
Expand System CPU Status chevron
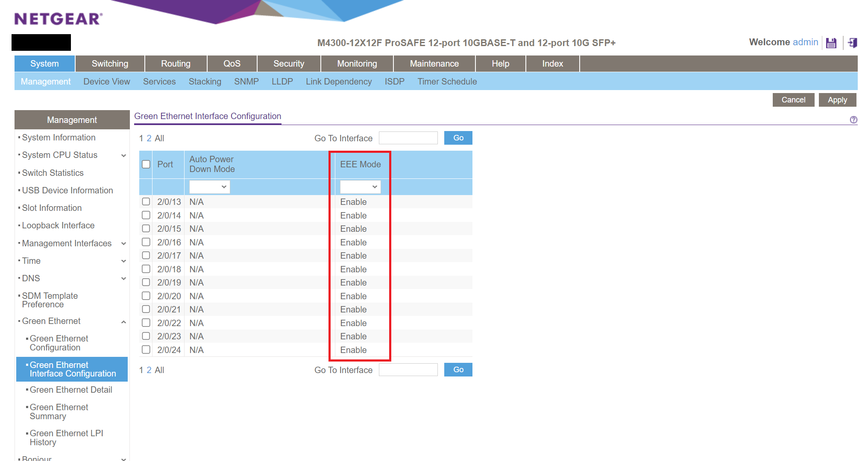[x=123, y=155]
